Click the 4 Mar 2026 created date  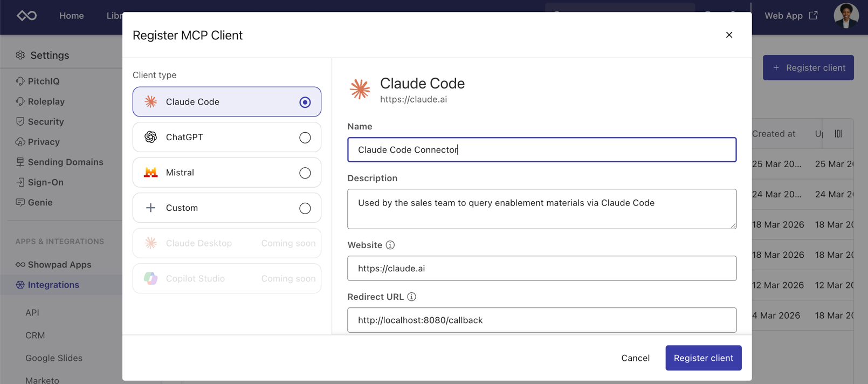(776, 316)
